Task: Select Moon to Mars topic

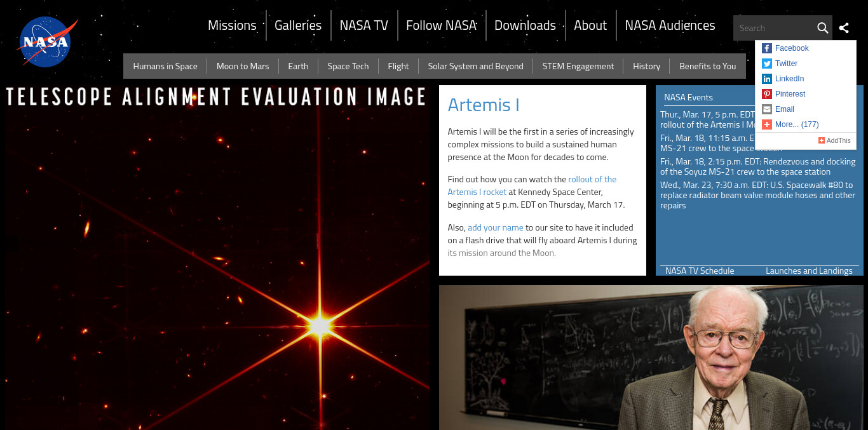Action: tap(243, 66)
